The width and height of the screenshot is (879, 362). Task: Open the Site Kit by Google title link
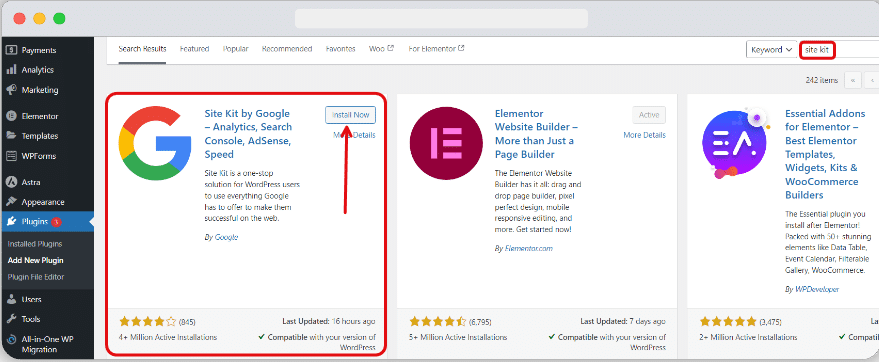tap(248, 134)
